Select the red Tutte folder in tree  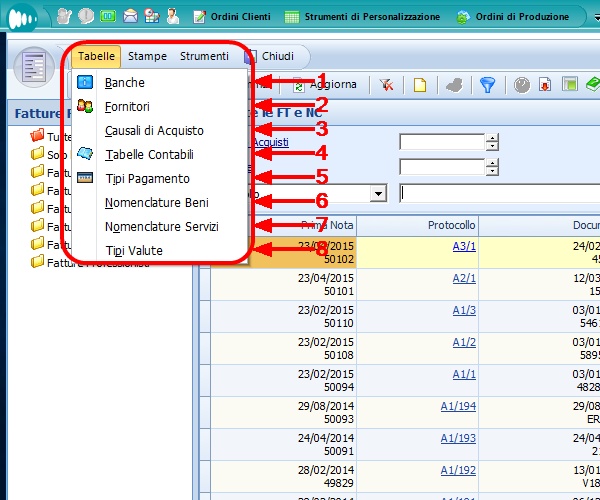(38, 136)
